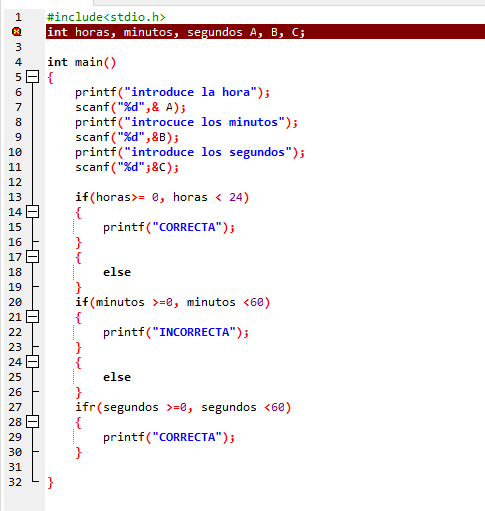Viewport: 485px width, 511px height.
Task: Click line number 32 in the gutter
Action: [15, 482]
